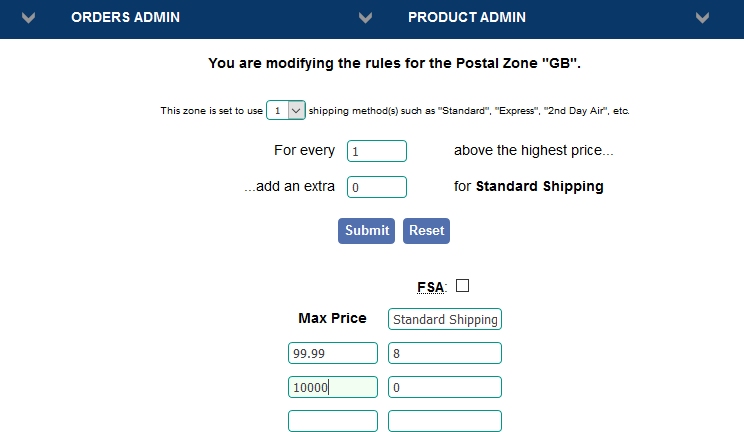Open the shipping methods count dropdown
The width and height of the screenshot is (744, 432).
coord(286,111)
